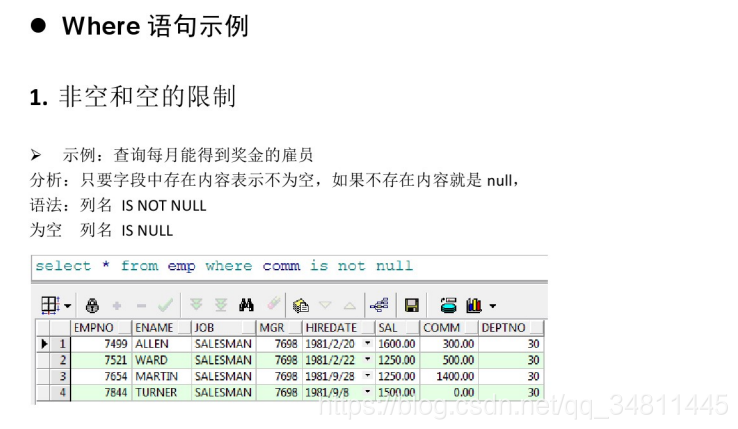Click the 'IS NOT NULL' syntax text

pos(164,206)
